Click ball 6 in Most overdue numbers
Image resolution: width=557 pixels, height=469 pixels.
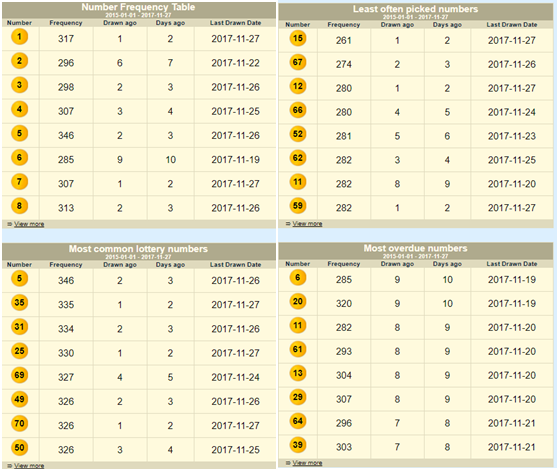pyautogui.click(x=298, y=278)
